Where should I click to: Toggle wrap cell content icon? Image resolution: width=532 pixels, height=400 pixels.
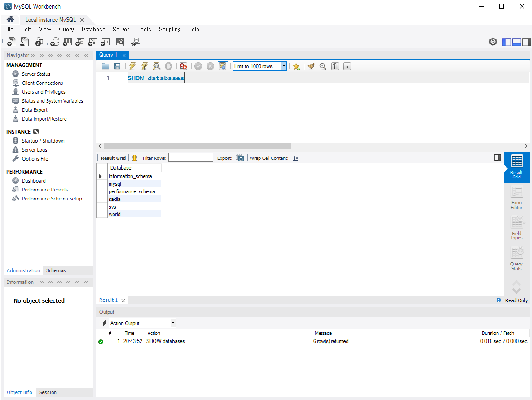point(295,158)
